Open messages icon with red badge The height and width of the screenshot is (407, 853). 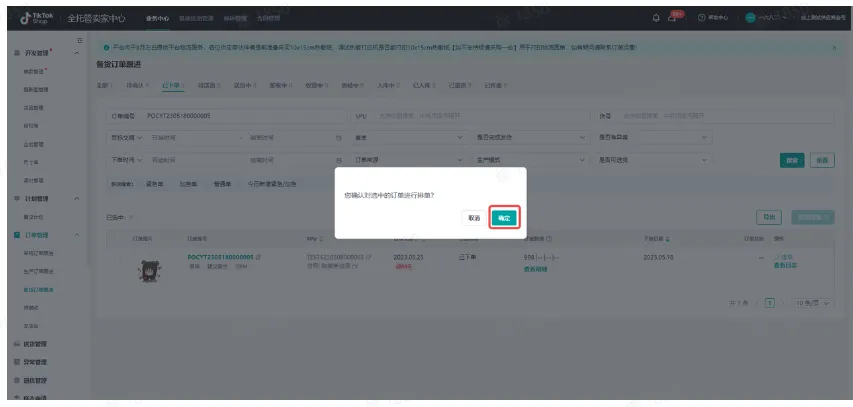pos(673,18)
